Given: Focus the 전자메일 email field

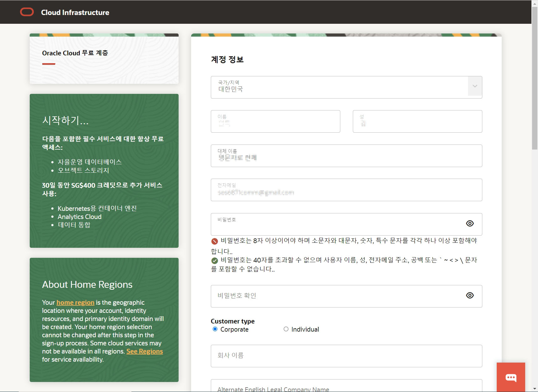Looking at the screenshot, I should click(x=347, y=190).
